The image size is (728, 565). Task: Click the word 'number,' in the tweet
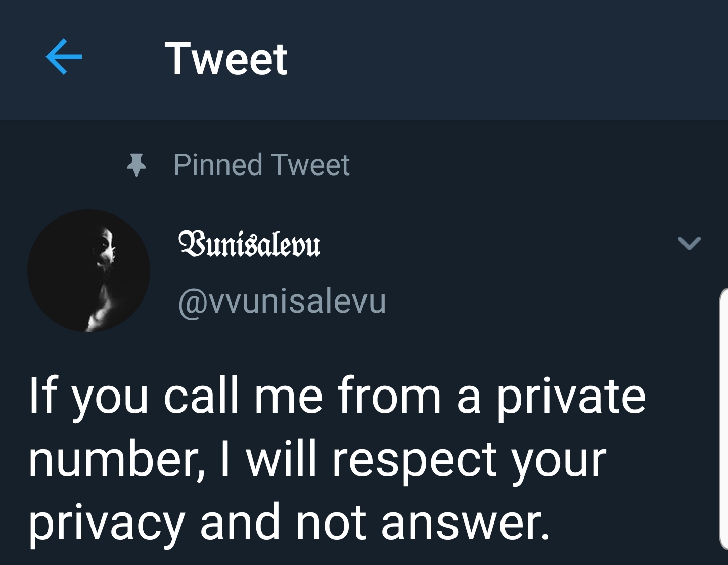tap(117, 460)
